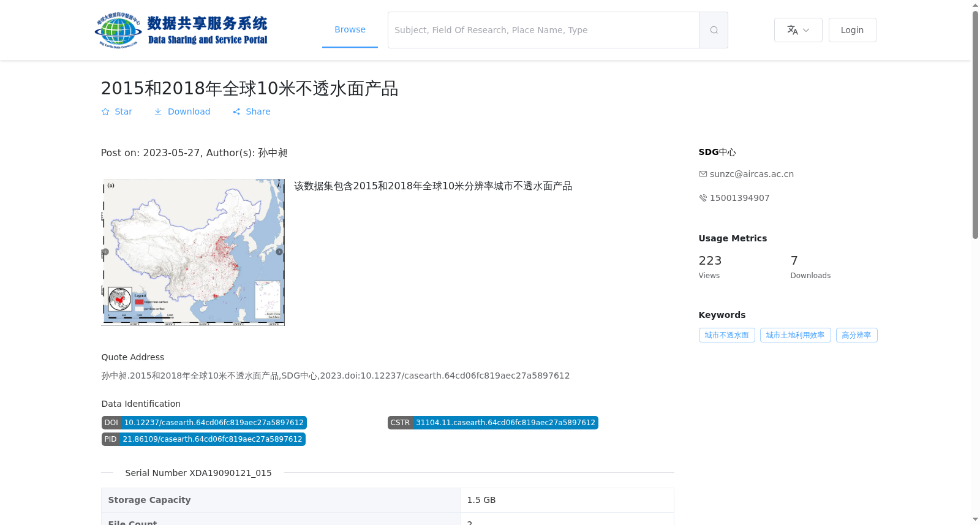Click the dataset title heading
The width and height of the screenshot is (980, 525).
pos(249,88)
